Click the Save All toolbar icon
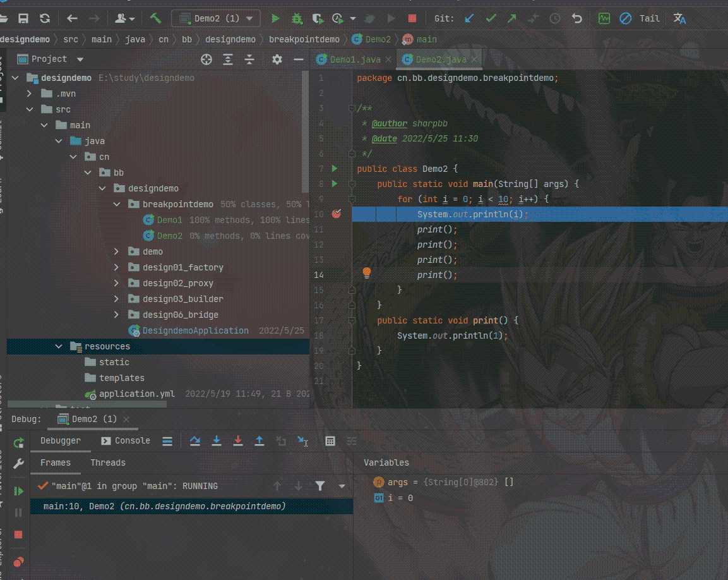The width and height of the screenshot is (728, 580). 23,18
